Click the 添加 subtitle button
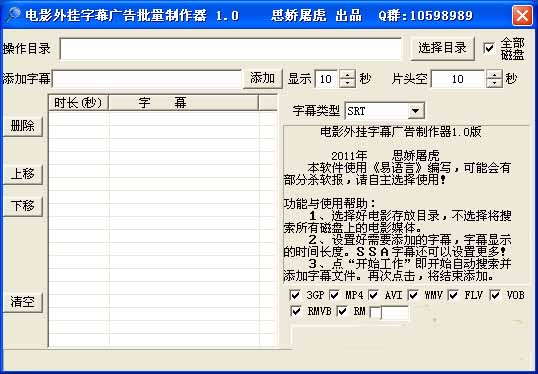The image size is (538, 374). pos(263,78)
